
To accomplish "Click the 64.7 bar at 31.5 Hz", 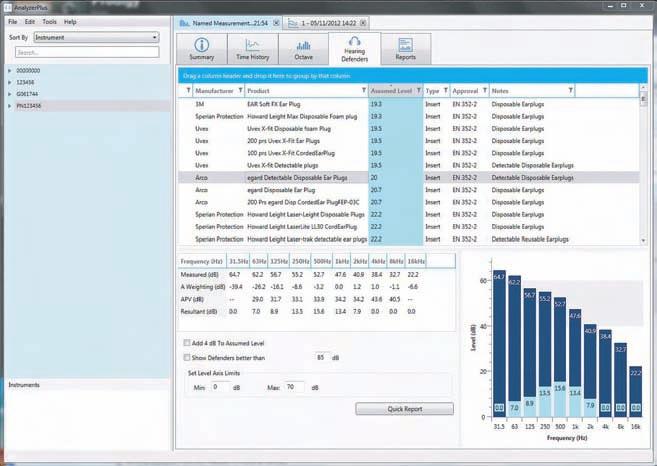I will click(x=499, y=344).
